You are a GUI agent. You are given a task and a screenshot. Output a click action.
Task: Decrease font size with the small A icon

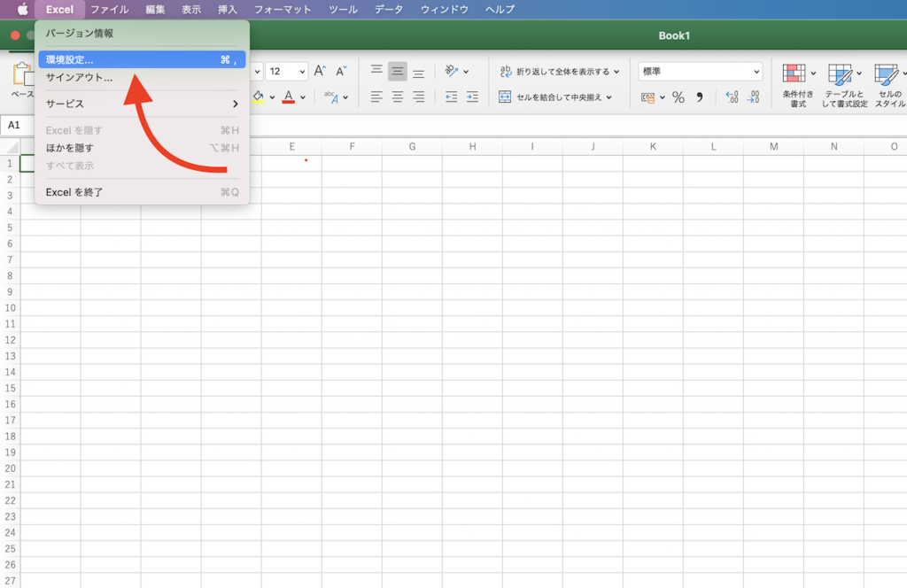coord(341,72)
